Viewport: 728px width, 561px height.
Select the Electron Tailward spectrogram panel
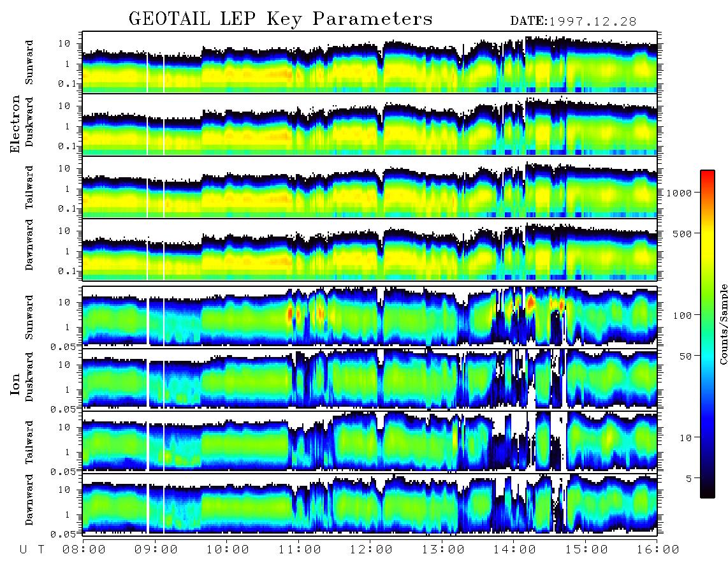click(x=370, y=187)
